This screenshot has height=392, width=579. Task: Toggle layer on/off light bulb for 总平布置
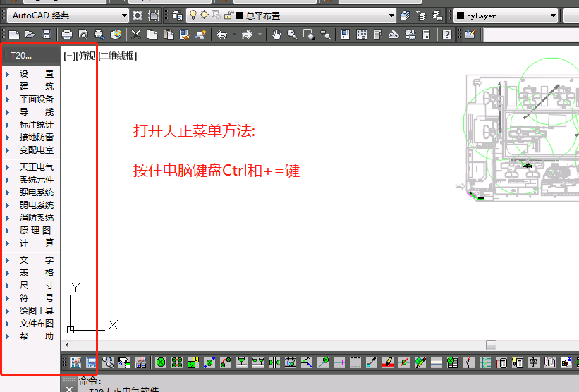(x=193, y=15)
